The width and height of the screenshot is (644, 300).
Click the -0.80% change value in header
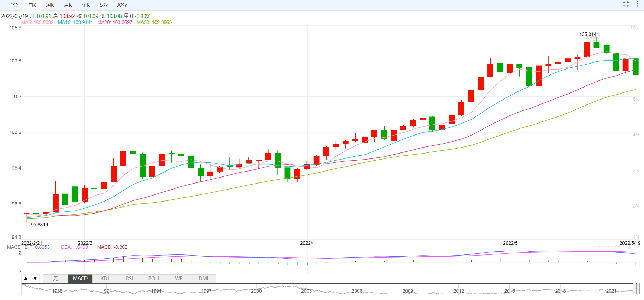[x=142, y=16]
